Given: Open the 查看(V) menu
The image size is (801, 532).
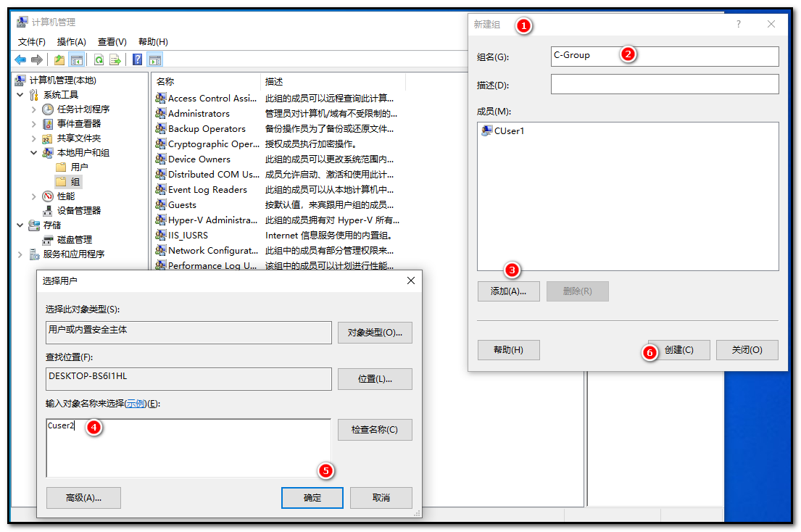Looking at the screenshot, I should pyautogui.click(x=112, y=42).
